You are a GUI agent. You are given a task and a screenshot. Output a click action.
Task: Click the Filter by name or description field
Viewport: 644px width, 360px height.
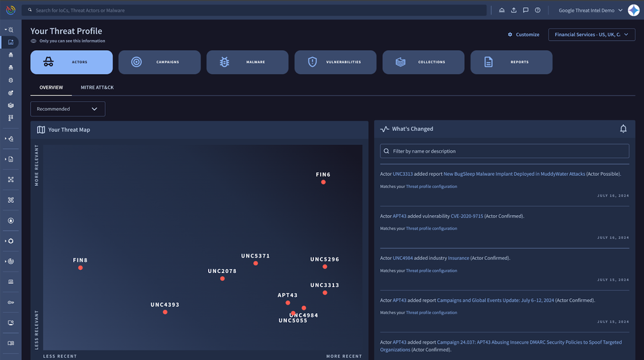[504, 151]
